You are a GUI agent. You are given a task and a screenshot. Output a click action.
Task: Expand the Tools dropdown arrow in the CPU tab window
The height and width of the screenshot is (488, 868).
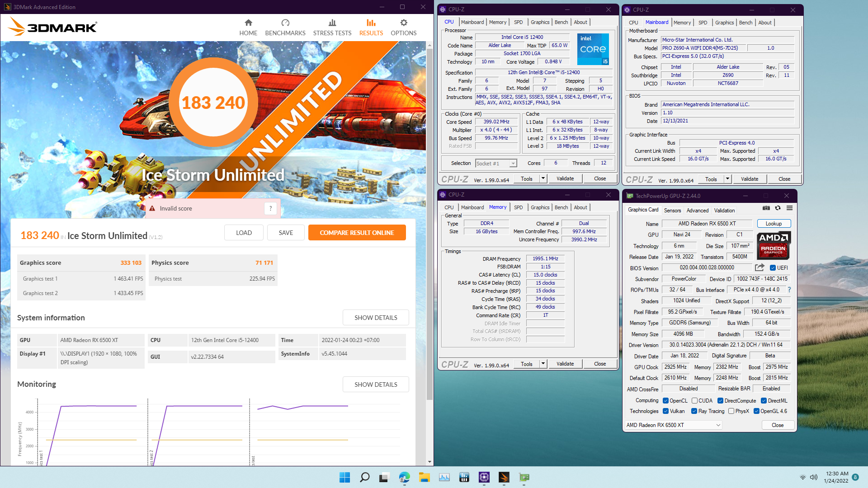(543, 178)
